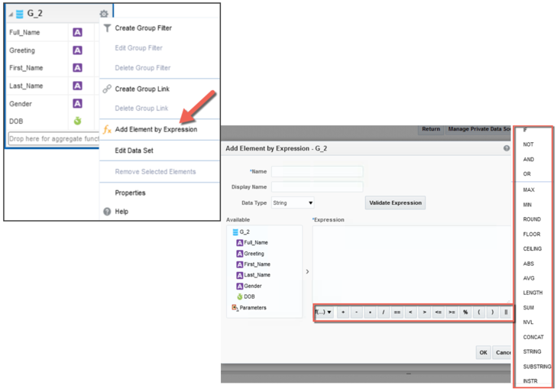Click the percent operator button

[x=465, y=312]
